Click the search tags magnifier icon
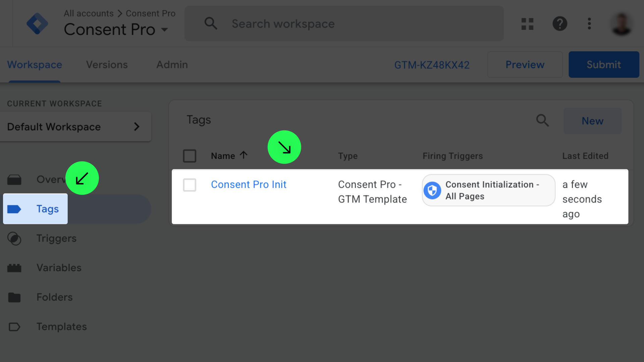The image size is (644, 362). pos(542,121)
